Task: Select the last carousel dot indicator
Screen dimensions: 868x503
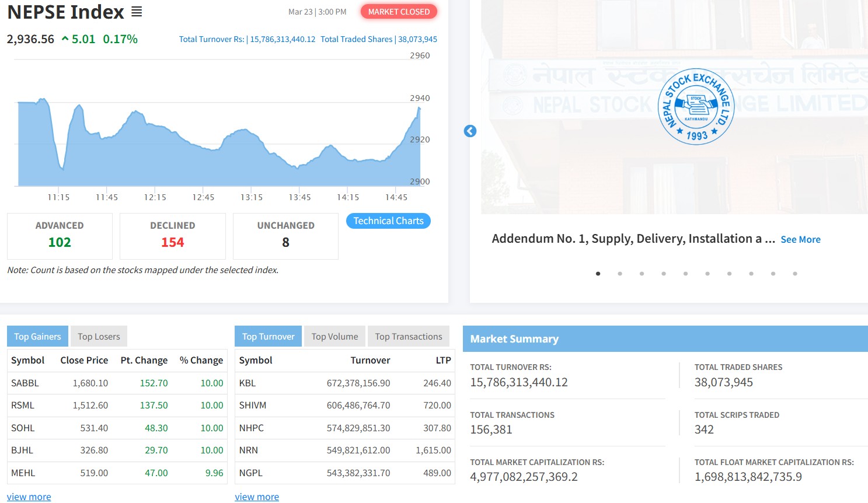Action: coord(795,274)
